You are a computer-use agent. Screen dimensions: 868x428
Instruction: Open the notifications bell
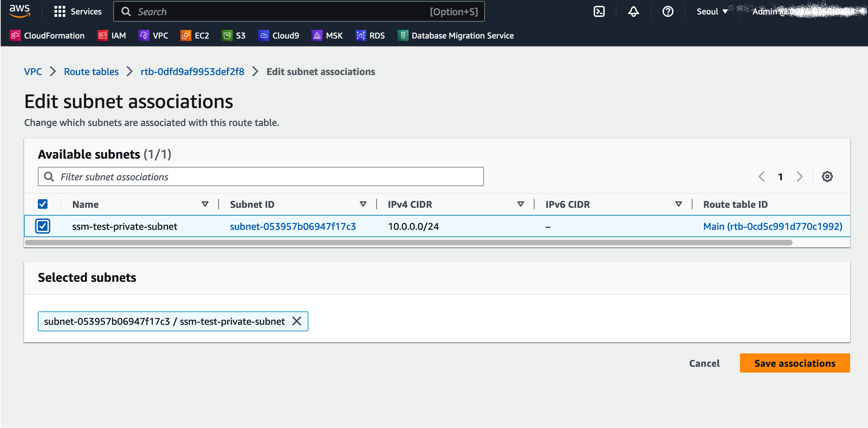pyautogui.click(x=633, y=12)
